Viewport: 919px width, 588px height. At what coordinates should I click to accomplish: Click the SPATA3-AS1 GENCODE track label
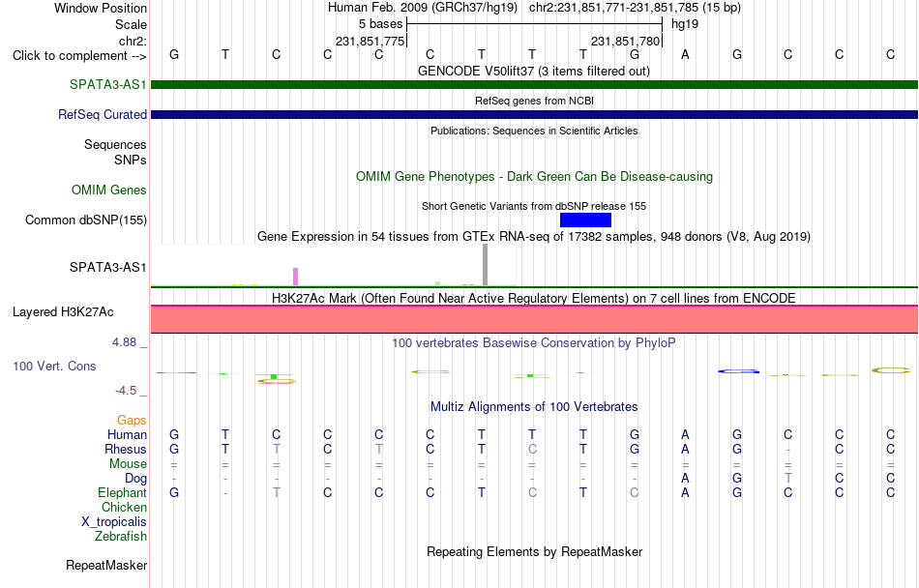(107, 84)
